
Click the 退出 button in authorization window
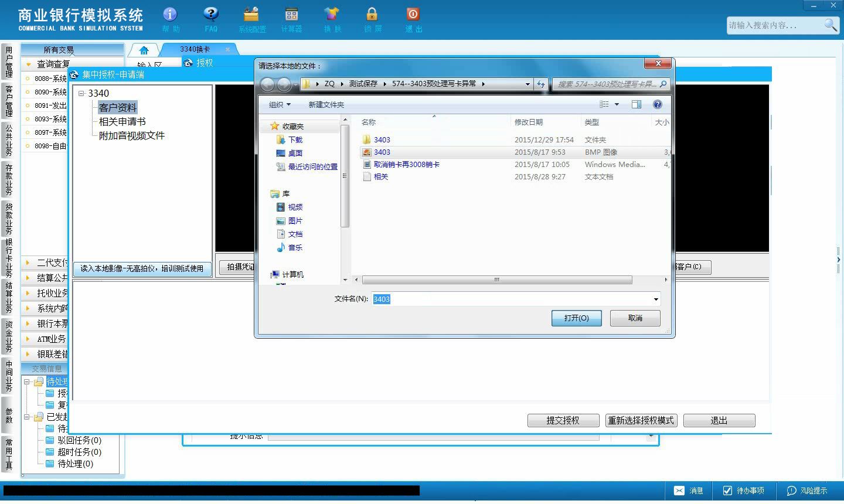click(x=719, y=421)
